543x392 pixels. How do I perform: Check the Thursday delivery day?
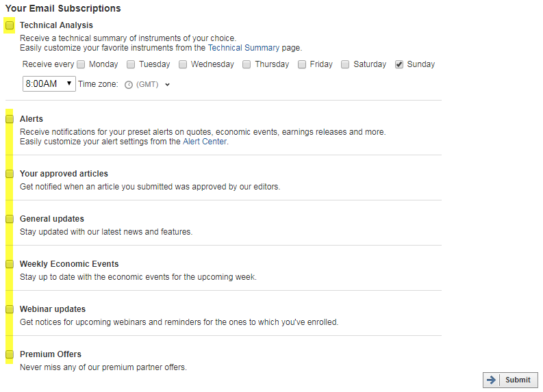point(247,65)
